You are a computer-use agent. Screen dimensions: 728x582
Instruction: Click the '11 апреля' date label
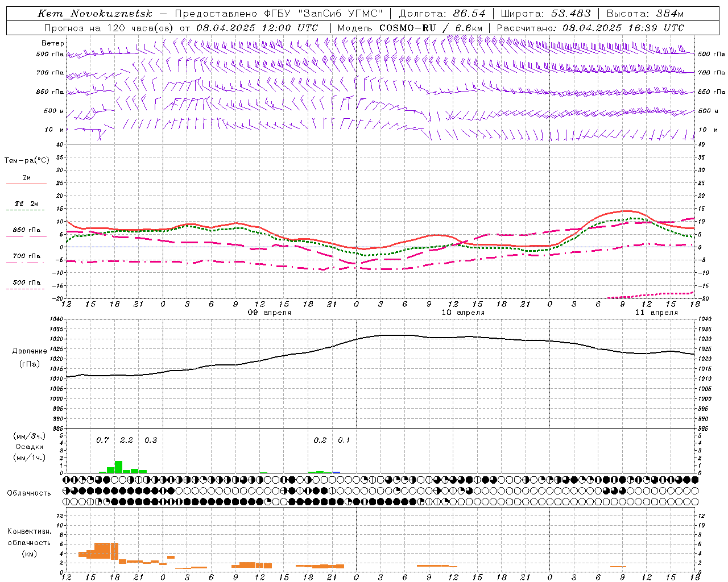coord(656,313)
